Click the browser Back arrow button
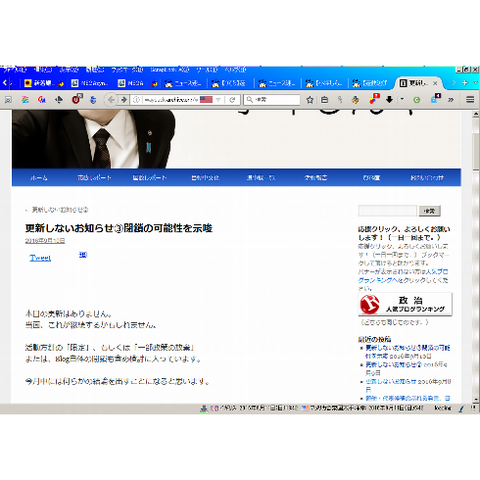The height and width of the screenshot is (480, 480). point(111,100)
